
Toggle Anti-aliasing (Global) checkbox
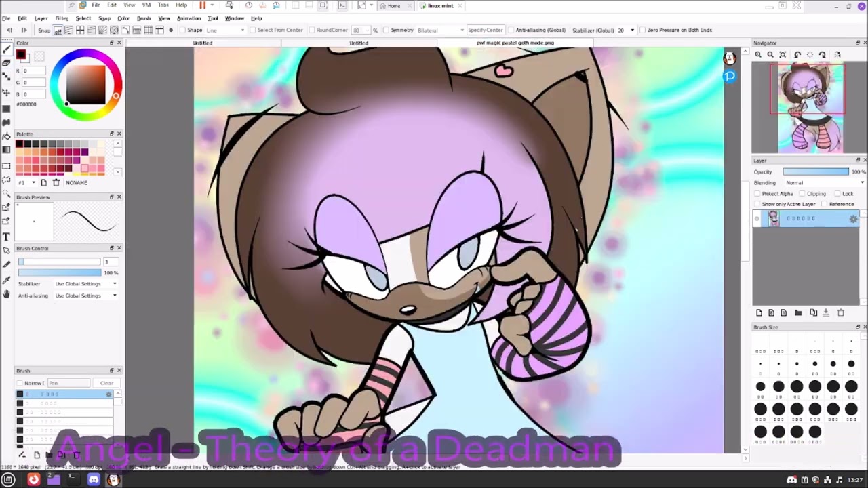point(511,30)
